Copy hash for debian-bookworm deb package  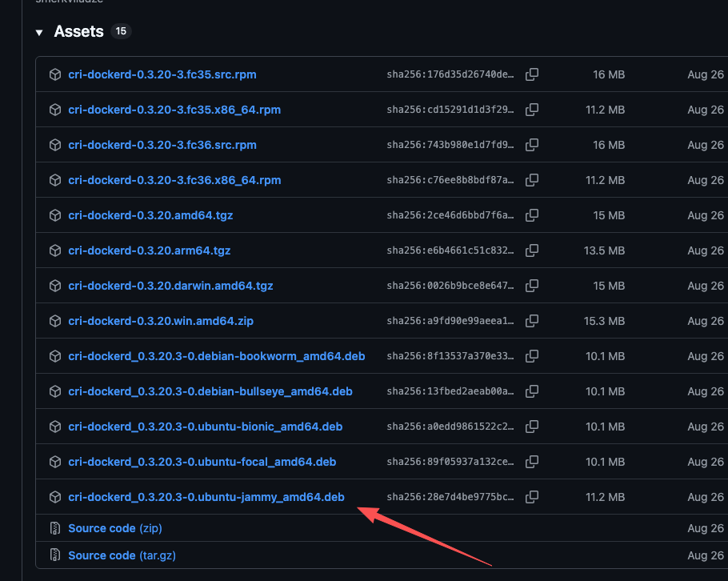click(x=532, y=356)
